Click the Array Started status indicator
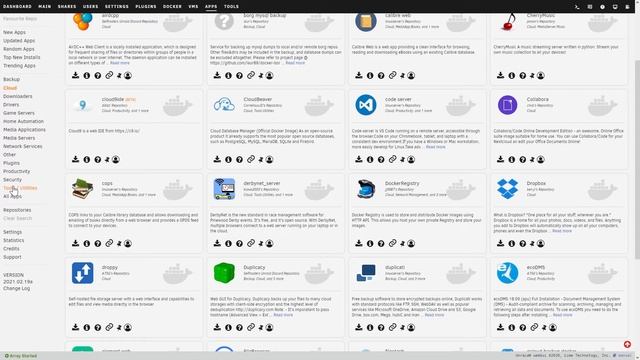The image size is (640, 360). click(x=20, y=356)
